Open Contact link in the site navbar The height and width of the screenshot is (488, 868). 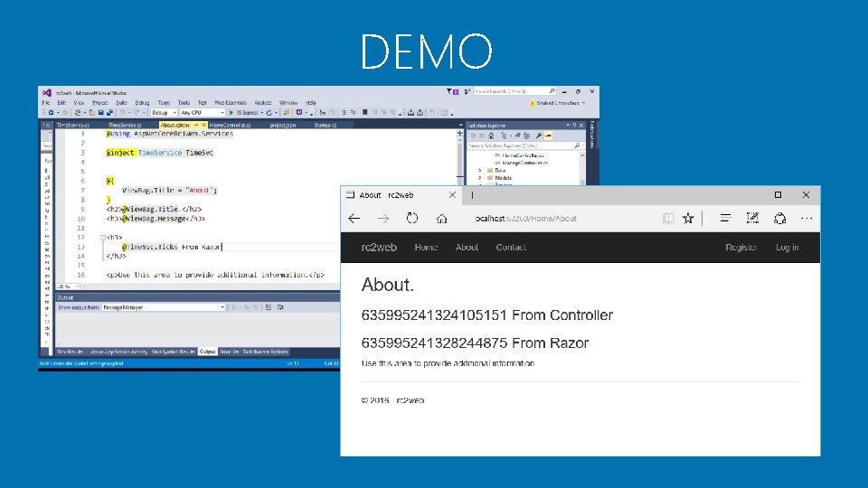(510, 248)
